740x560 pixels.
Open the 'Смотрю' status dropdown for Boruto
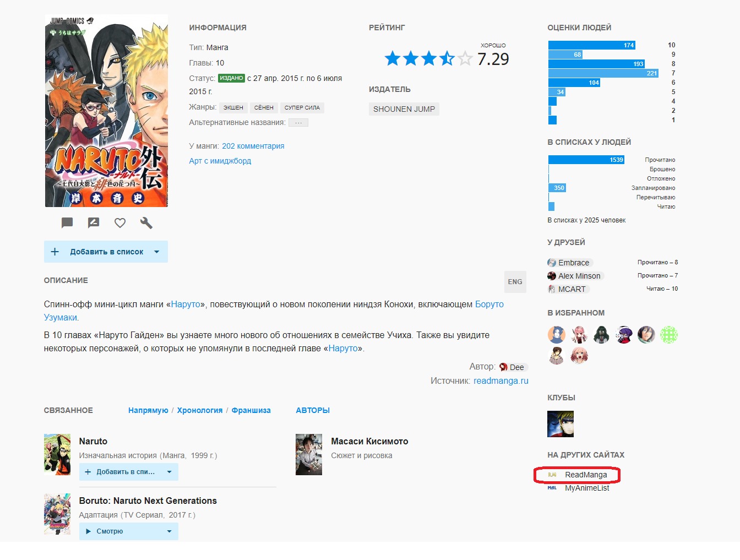pyautogui.click(x=169, y=531)
